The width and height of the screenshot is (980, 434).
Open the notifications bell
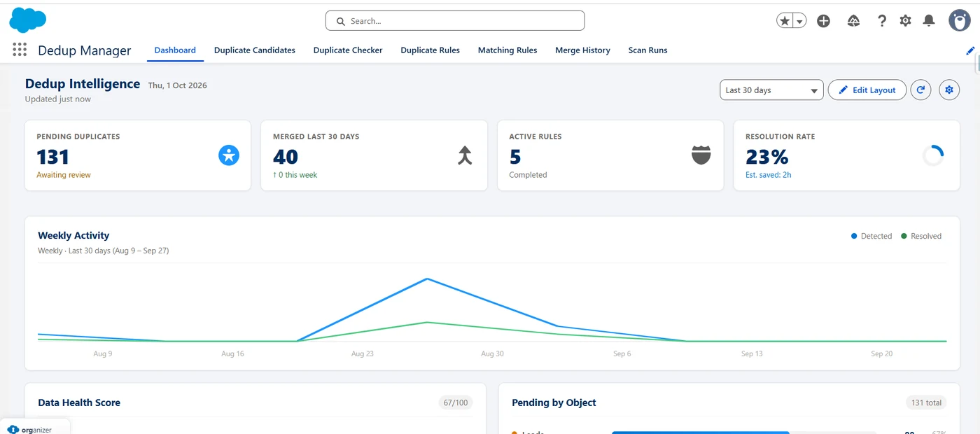[929, 21]
